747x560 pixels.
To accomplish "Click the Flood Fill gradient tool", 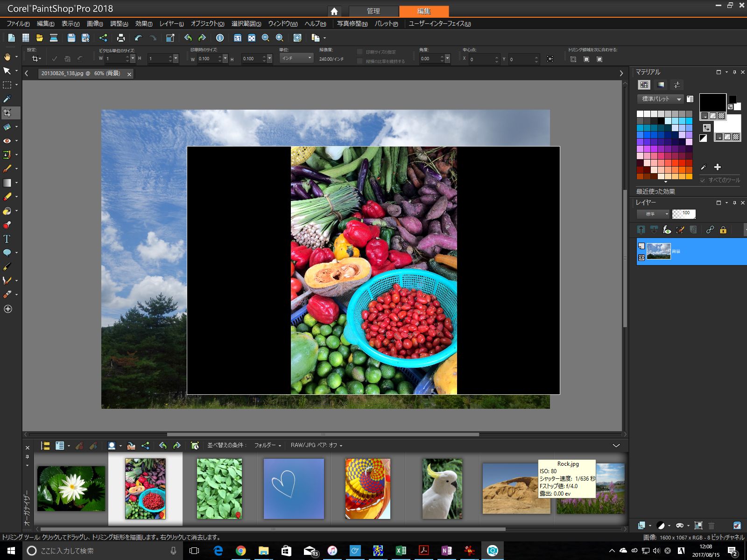I will [7, 183].
